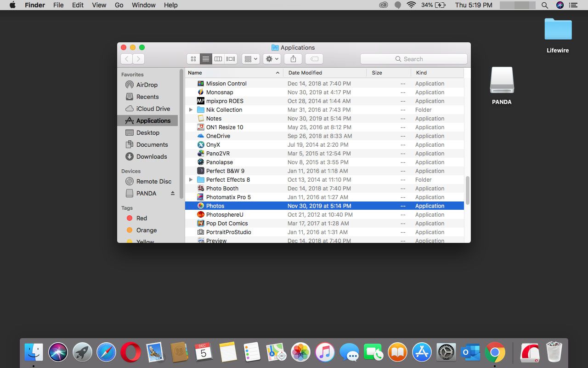The height and width of the screenshot is (368, 588).
Task: Click the Finder Search field
Action: (x=413, y=59)
